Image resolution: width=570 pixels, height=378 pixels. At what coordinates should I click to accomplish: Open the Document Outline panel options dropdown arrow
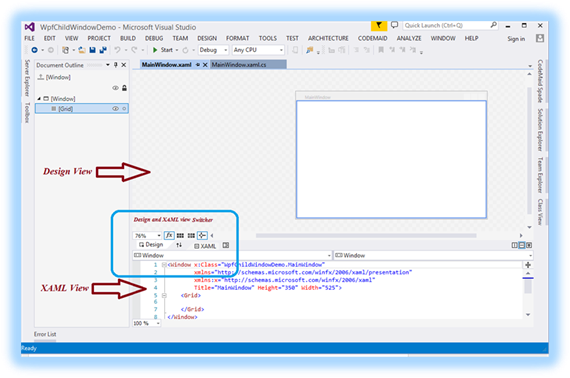tap(108, 65)
